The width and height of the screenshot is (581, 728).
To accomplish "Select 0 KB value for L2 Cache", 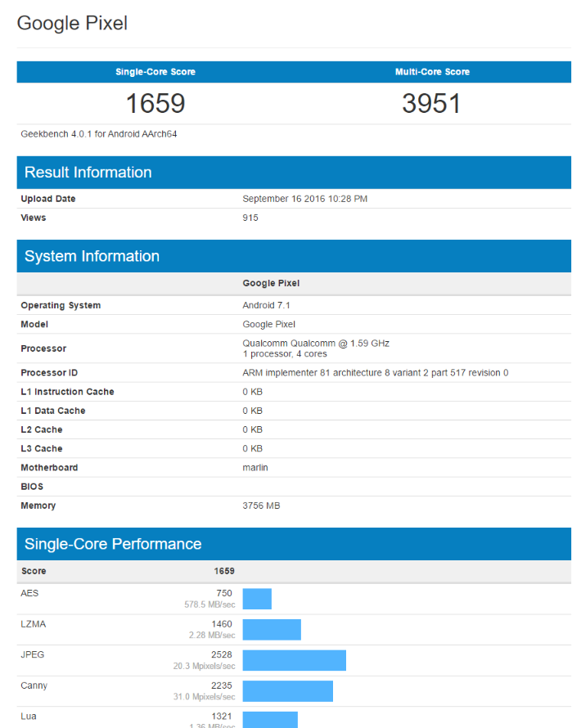I will click(x=252, y=430).
